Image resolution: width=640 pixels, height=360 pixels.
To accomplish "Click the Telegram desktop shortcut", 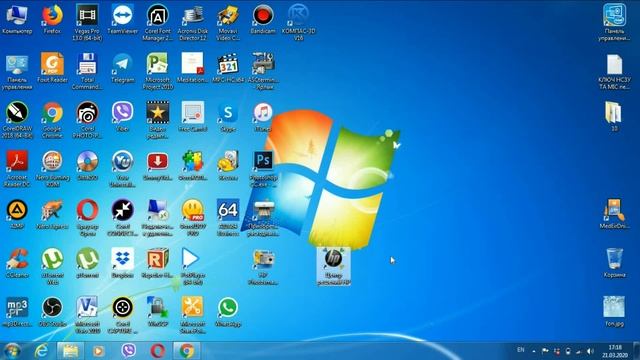I will [122, 68].
